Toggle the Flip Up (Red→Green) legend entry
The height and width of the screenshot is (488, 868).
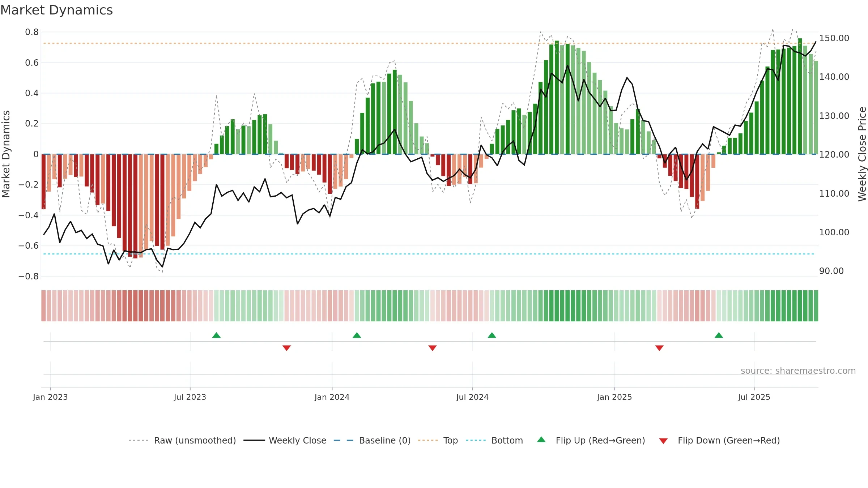coord(591,440)
